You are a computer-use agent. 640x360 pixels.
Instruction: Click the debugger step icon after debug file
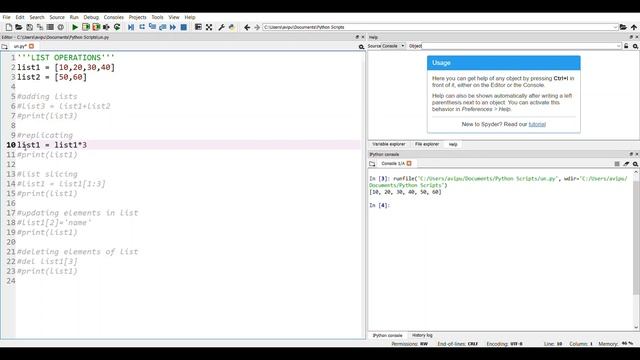pos(142,27)
